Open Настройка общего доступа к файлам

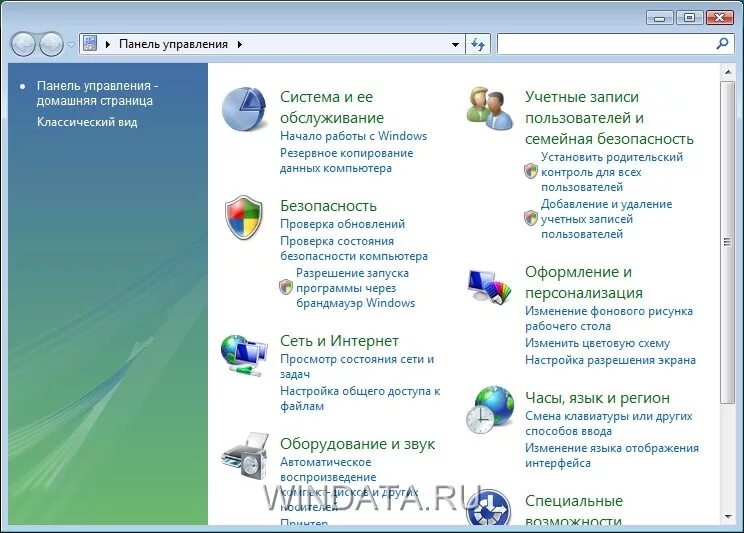coord(360,398)
